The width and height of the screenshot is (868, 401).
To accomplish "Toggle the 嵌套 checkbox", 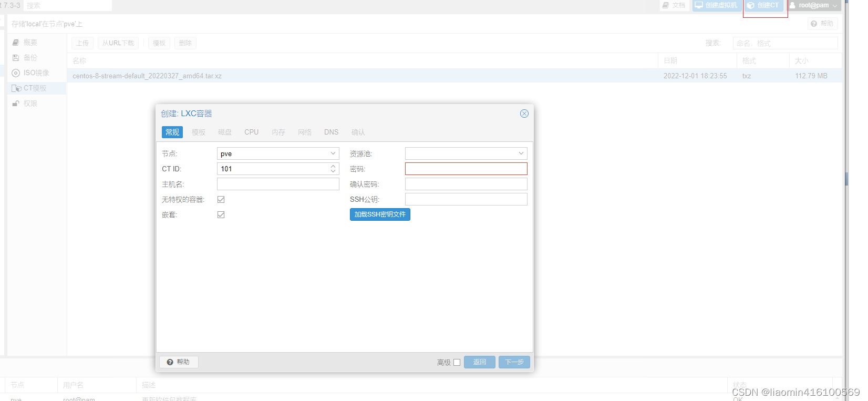I will coord(221,214).
